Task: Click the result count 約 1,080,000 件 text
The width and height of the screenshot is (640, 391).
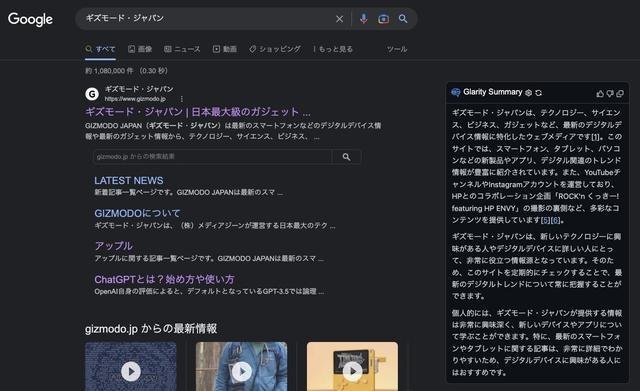Action: pos(109,71)
